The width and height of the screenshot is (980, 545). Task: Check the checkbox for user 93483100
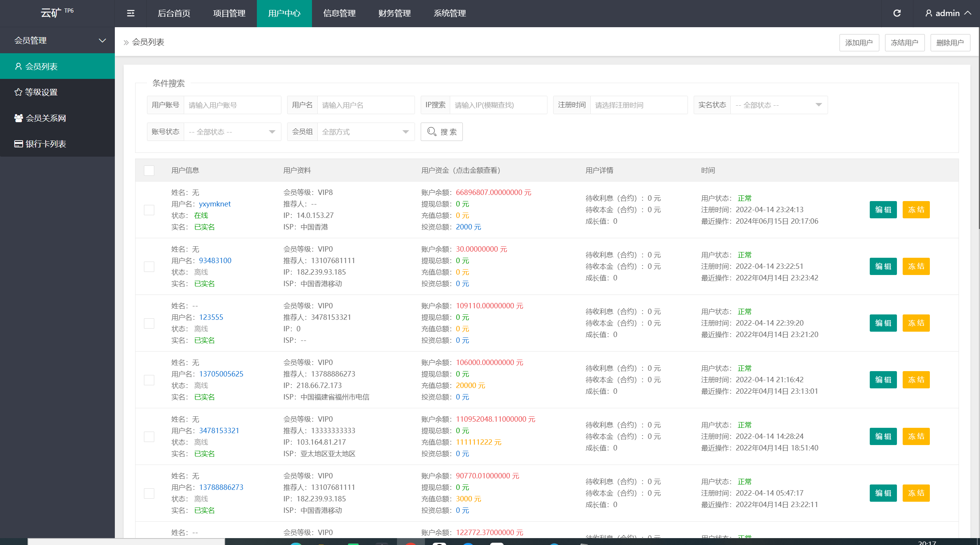coord(149,267)
